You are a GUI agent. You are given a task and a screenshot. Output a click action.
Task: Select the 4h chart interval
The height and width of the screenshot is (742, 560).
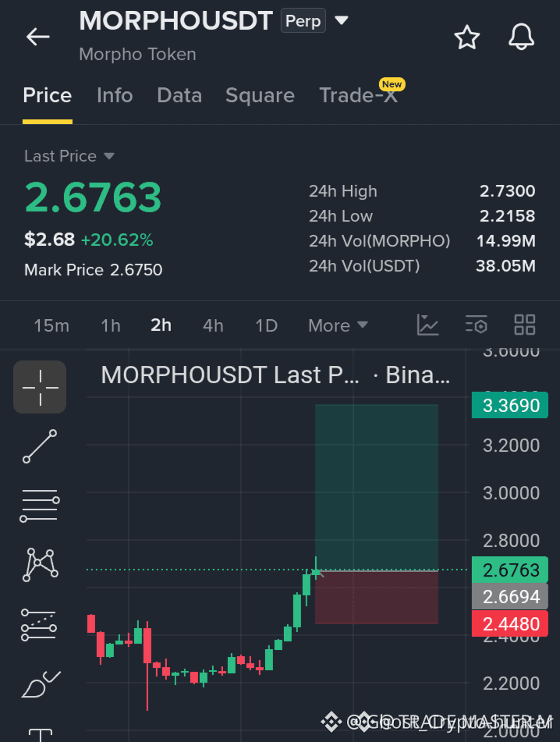coord(213,325)
